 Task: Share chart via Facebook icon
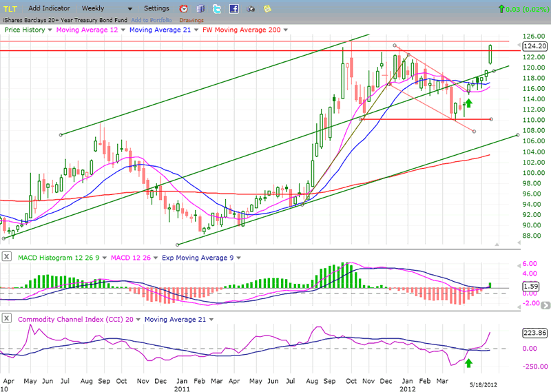(233, 9)
